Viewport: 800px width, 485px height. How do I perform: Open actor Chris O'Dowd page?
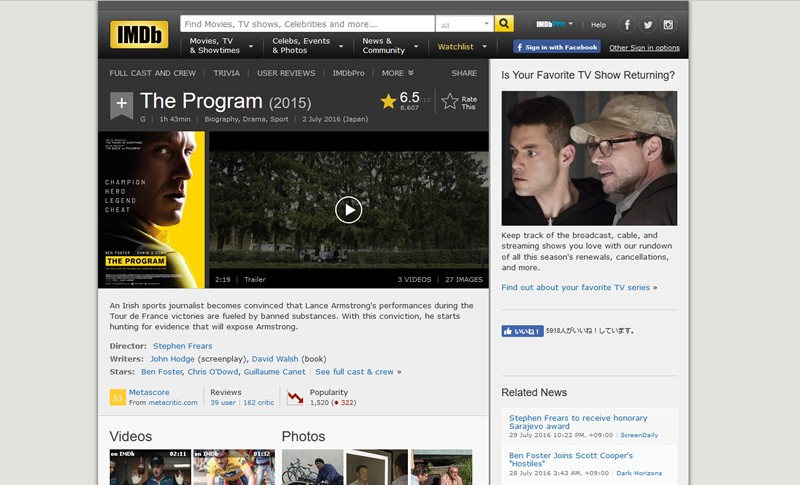(213, 372)
